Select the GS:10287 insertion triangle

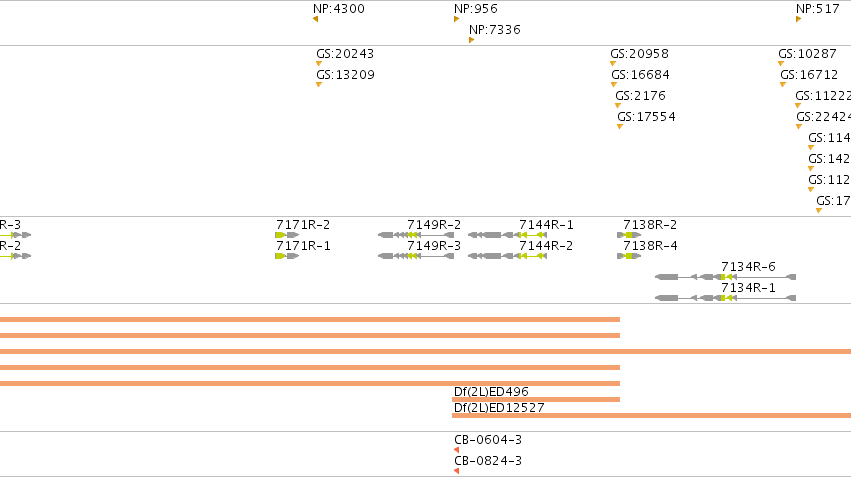781,64
